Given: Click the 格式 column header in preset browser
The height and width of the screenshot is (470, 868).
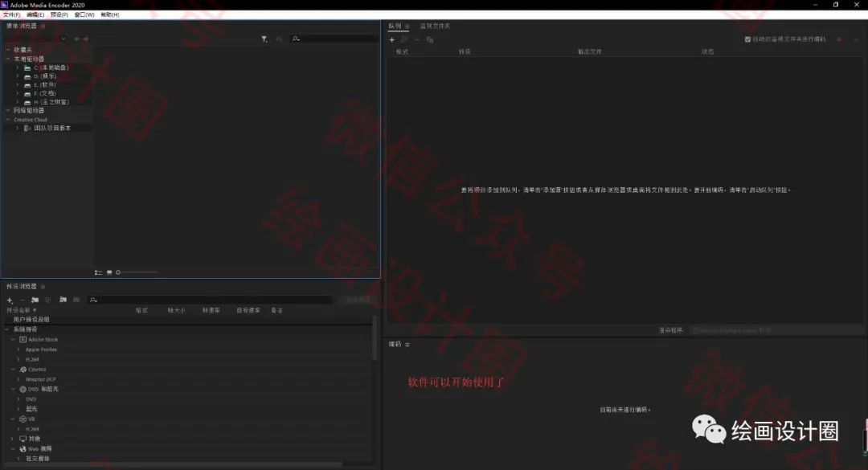Looking at the screenshot, I should tap(141, 311).
